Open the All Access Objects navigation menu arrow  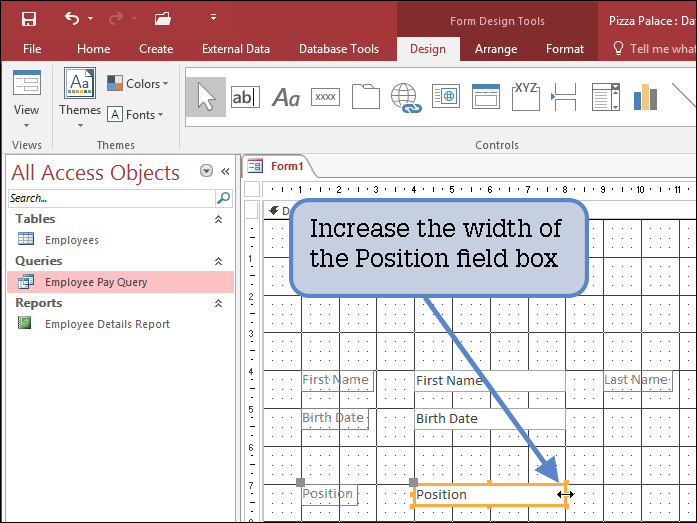pos(206,171)
